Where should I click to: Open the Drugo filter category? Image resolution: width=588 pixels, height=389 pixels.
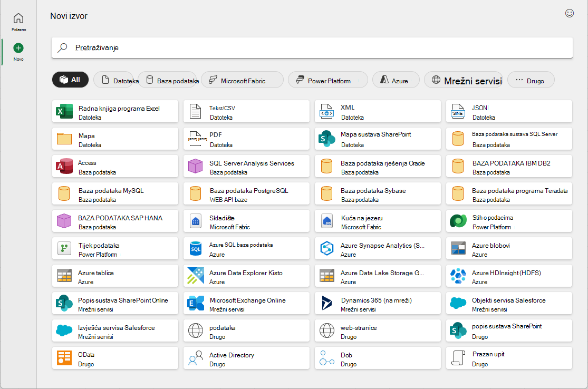pyautogui.click(x=531, y=80)
